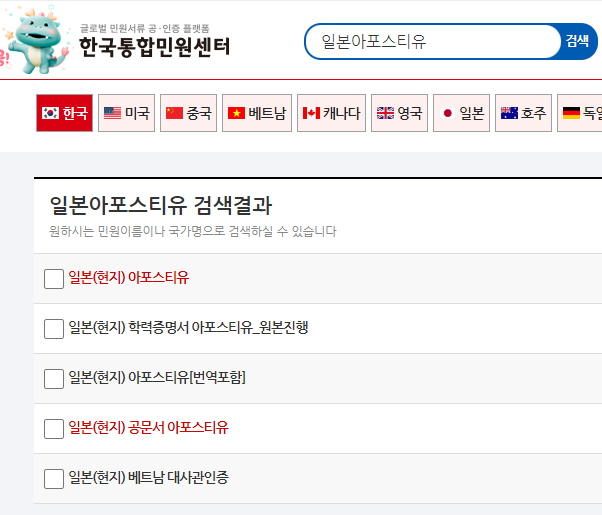This screenshot has height=515, width=602.
Task: Click the 일본아포스티유 검색결과 heading
Action: point(161,205)
